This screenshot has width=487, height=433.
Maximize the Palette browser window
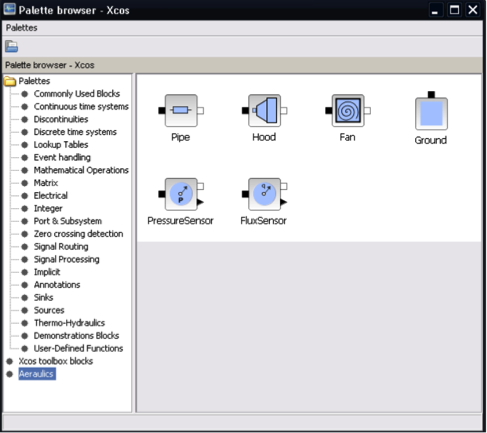pos(454,10)
